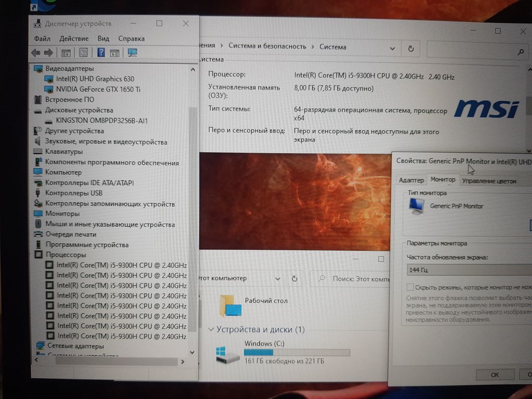
Task: Click the OK button in monitor properties
Action: click(x=495, y=375)
